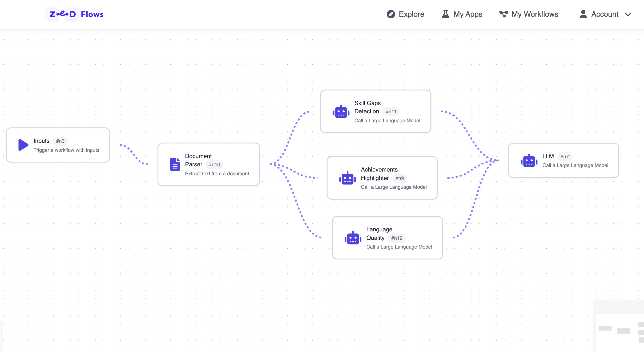Screen dimensions: 644x352
Task: Open the My Apps menu item
Action: [x=467, y=14]
